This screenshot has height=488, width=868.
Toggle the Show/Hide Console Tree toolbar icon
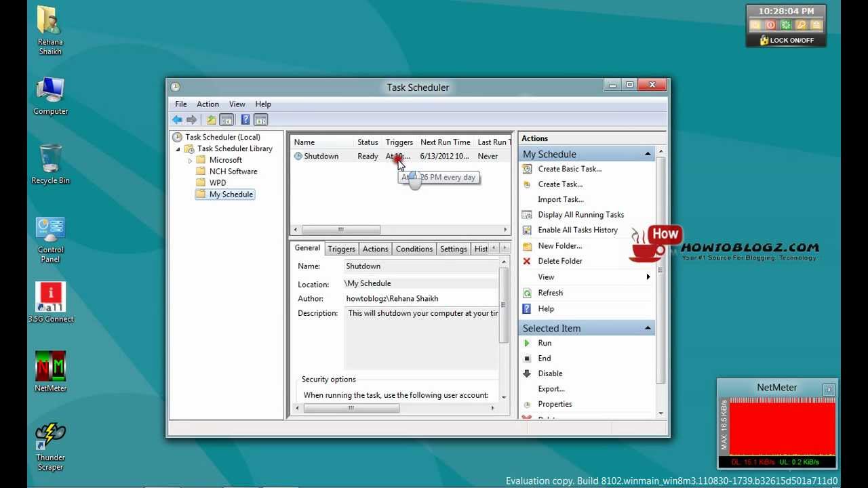[x=226, y=120]
